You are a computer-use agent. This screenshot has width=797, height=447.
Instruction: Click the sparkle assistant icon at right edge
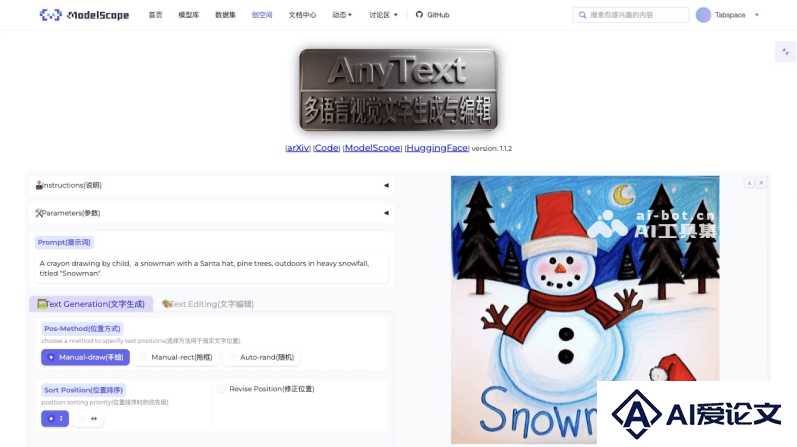(x=785, y=52)
